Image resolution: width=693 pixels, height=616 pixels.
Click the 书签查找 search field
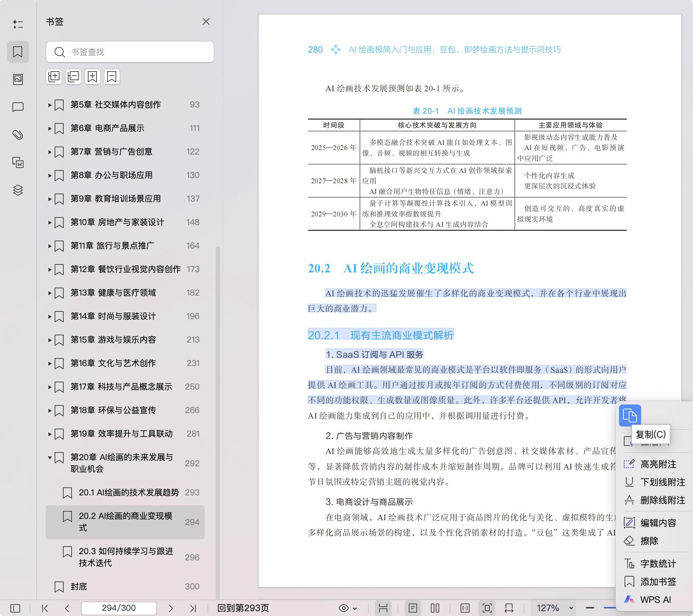[x=138, y=52]
